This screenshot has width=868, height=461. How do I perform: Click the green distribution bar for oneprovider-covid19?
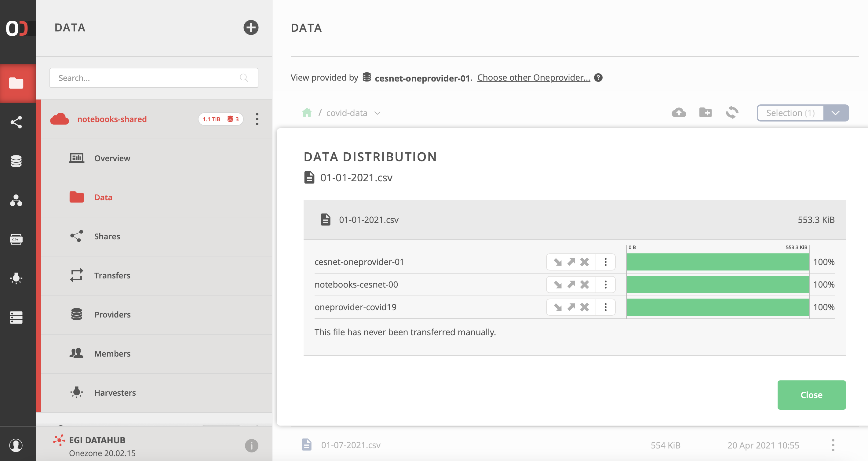[x=718, y=307]
